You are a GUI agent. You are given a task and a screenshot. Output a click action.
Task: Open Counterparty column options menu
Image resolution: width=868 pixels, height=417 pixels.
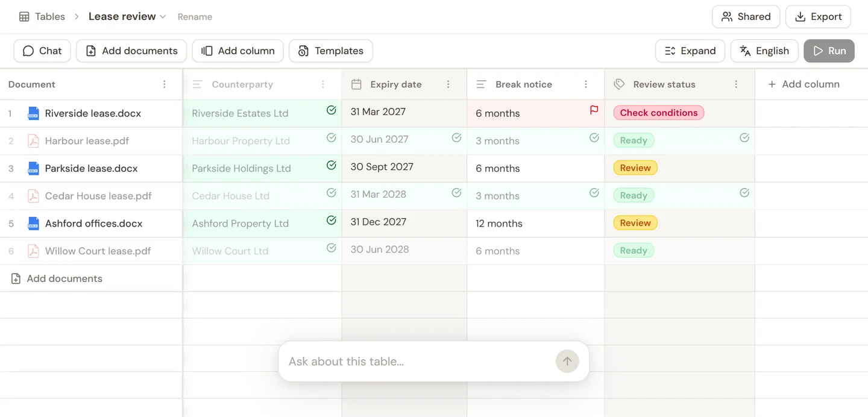(x=323, y=84)
